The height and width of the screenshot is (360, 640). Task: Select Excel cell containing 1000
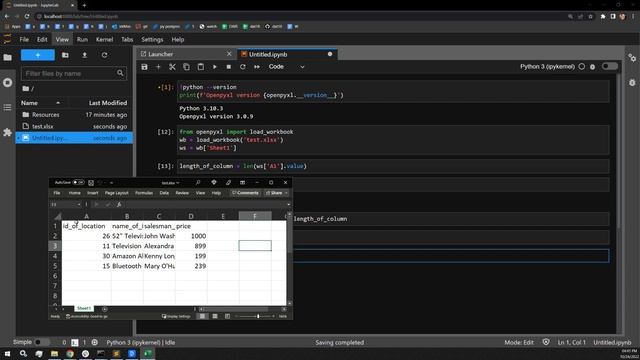[191, 236]
